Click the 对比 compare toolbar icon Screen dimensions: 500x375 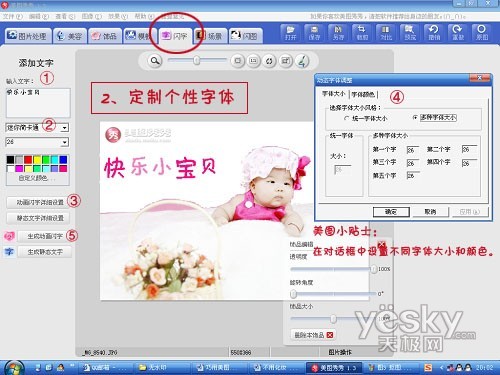coord(386,33)
